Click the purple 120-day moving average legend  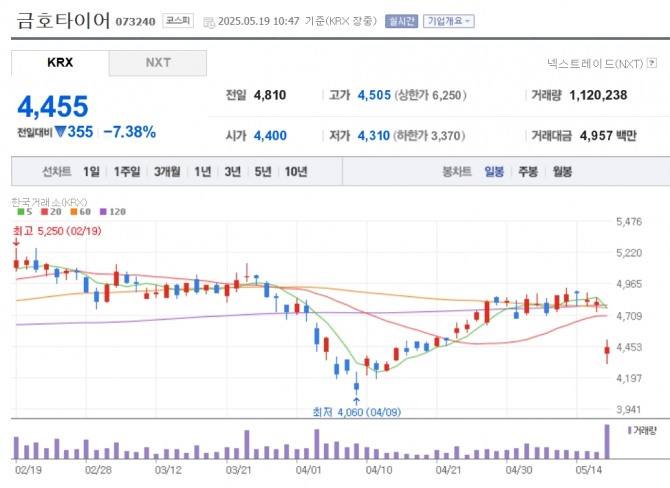(112, 211)
